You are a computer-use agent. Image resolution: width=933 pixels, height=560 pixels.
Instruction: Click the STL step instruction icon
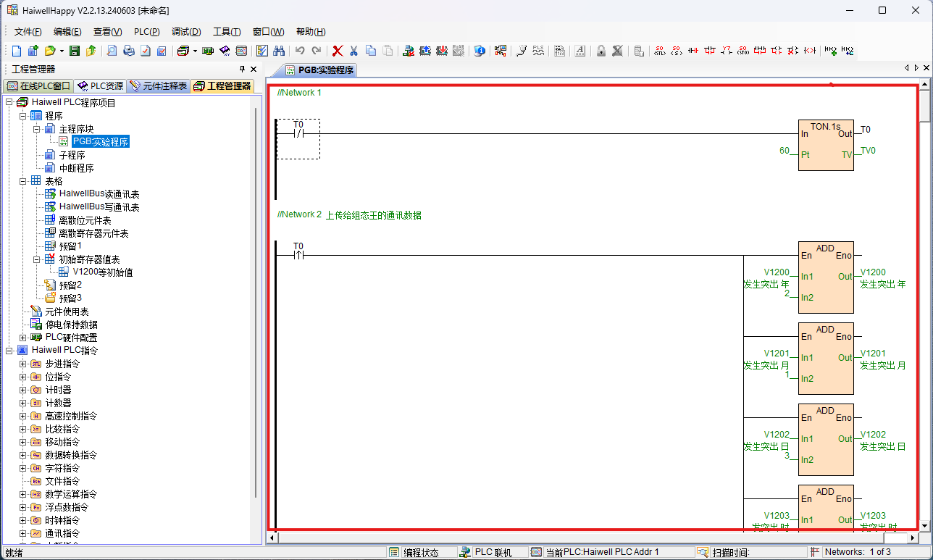(659, 51)
